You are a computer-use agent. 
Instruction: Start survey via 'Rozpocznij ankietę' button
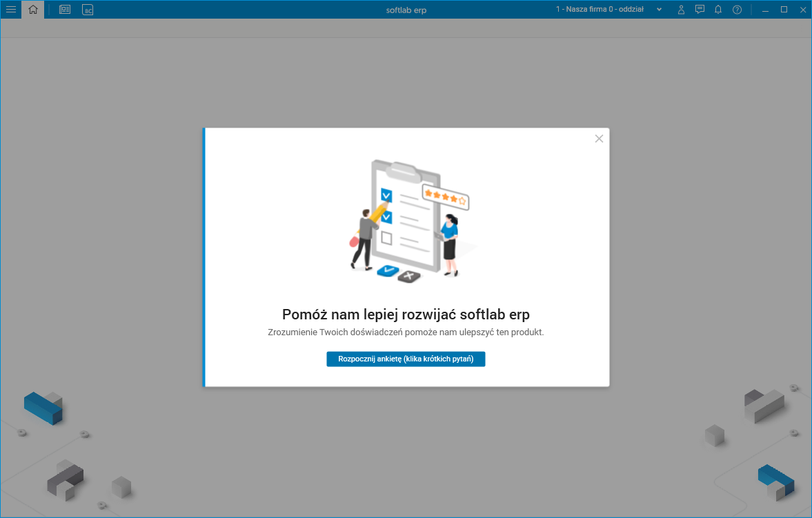coord(406,359)
